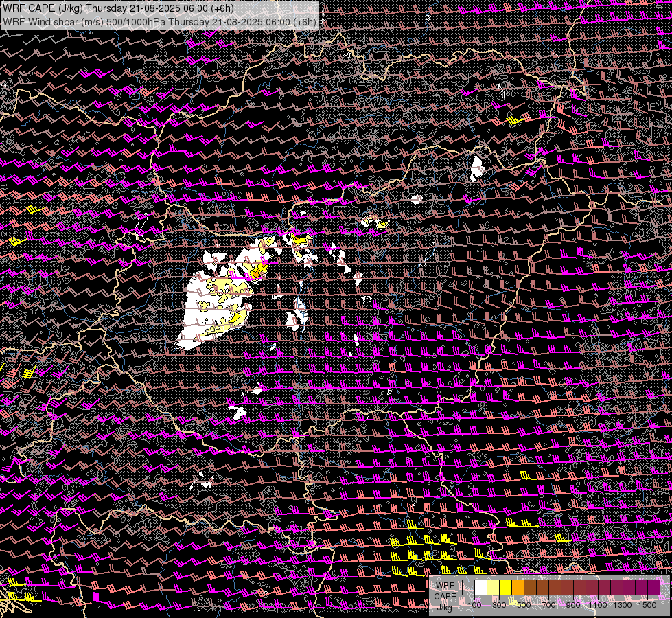Click the 1300 legend value
The image size is (672, 618).
pos(623,605)
